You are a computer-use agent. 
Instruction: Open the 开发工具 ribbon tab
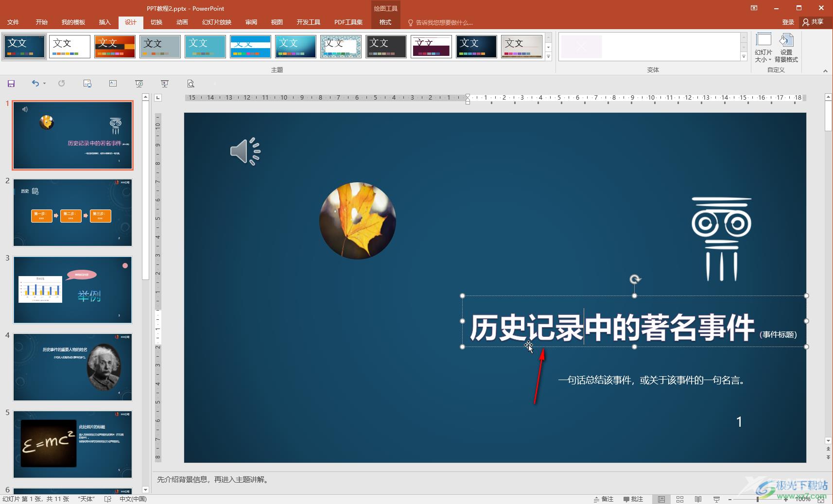point(309,22)
